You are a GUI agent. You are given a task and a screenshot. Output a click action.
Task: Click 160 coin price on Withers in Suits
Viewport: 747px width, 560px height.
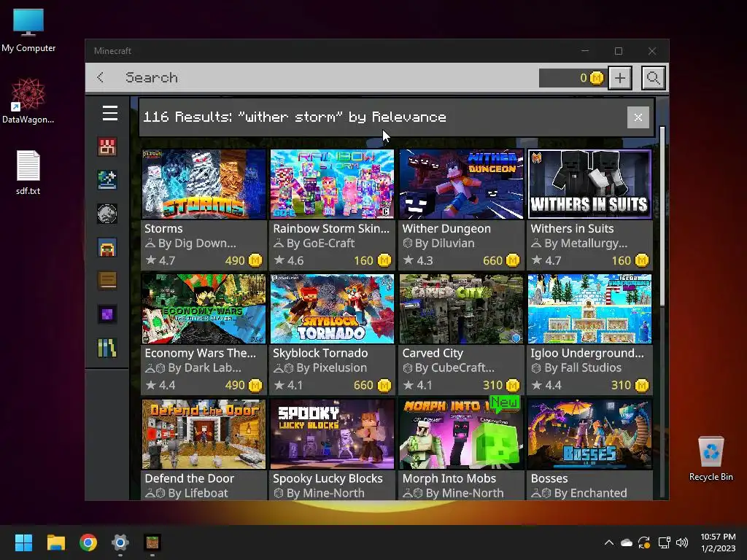(630, 260)
